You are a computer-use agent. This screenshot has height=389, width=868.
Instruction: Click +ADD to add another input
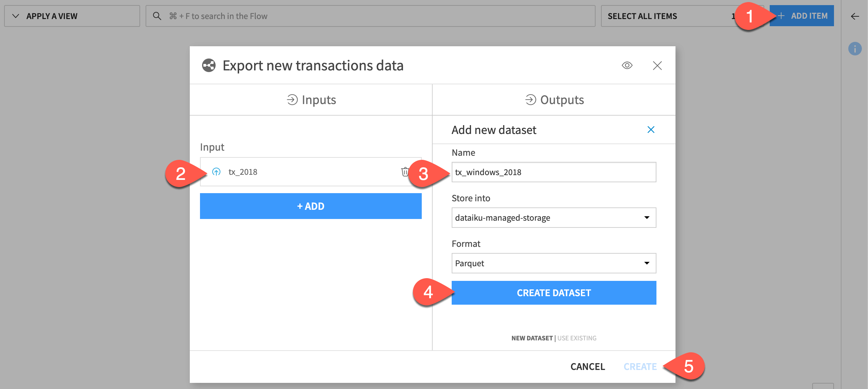[x=310, y=206]
